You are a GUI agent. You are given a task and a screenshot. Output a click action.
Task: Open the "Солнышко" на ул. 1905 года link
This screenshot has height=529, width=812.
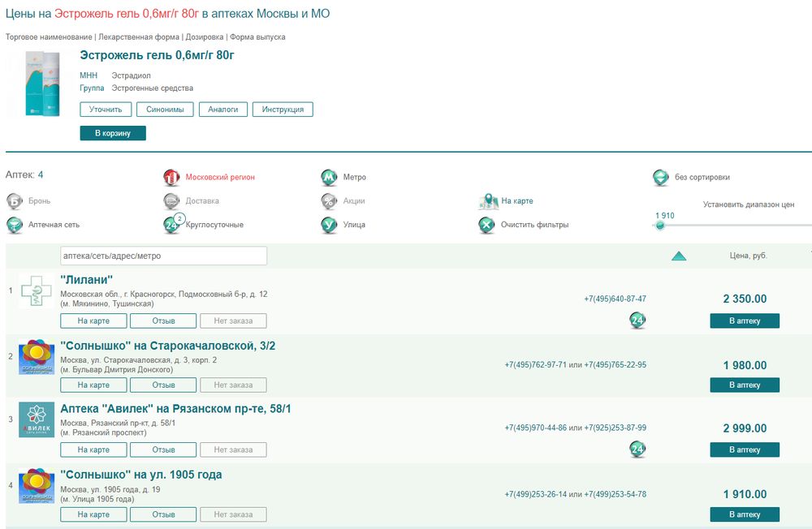coord(141,475)
